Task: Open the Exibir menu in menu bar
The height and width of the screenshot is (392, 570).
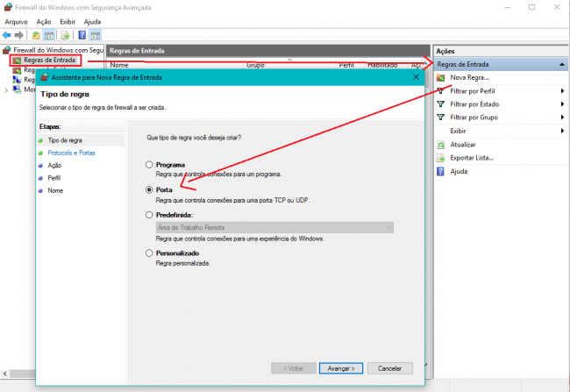Action: [x=68, y=22]
